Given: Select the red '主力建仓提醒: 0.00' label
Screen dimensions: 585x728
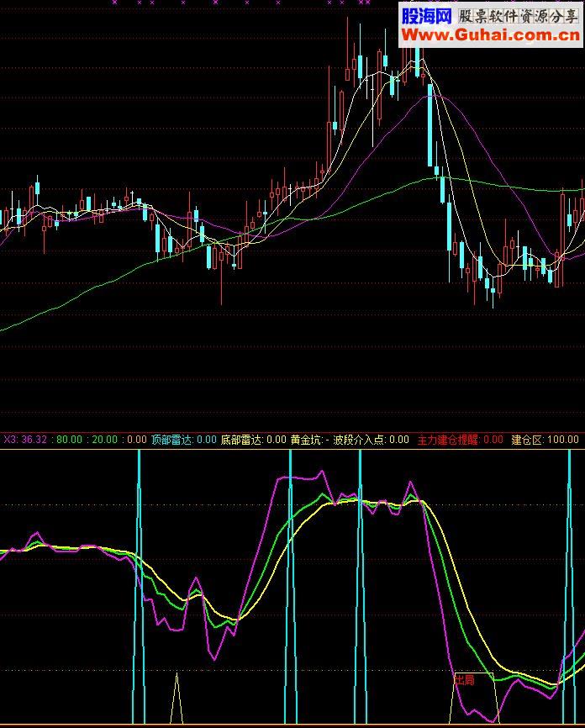Looking at the screenshot, I should coord(460,439).
